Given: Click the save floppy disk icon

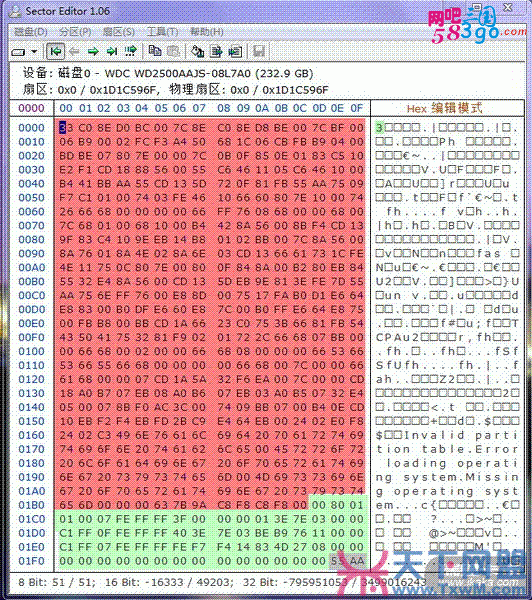Looking at the screenshot, I should (x=259, y=51).
